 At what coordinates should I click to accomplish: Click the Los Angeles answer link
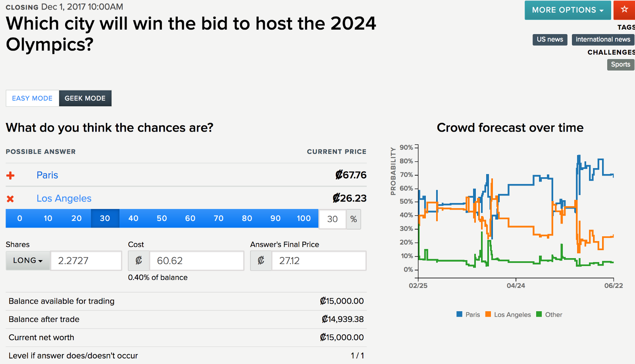click(x=64, y=198)
